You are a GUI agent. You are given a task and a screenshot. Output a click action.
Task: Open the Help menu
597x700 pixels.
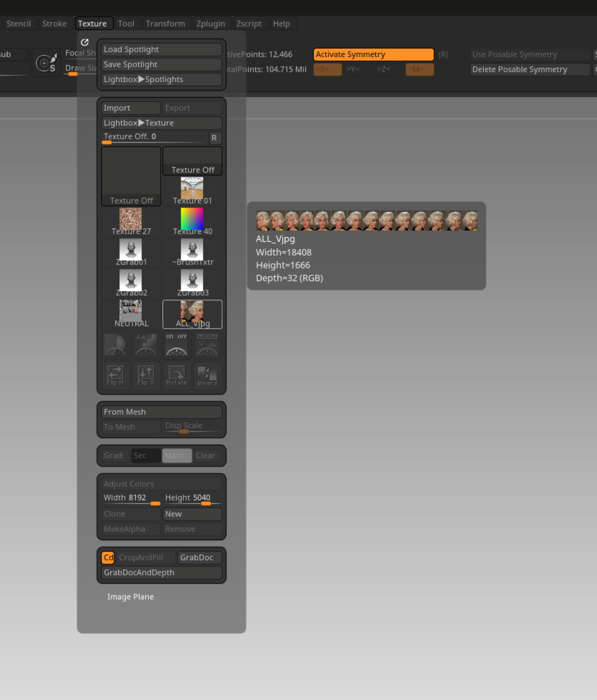[x=282, y=23]
